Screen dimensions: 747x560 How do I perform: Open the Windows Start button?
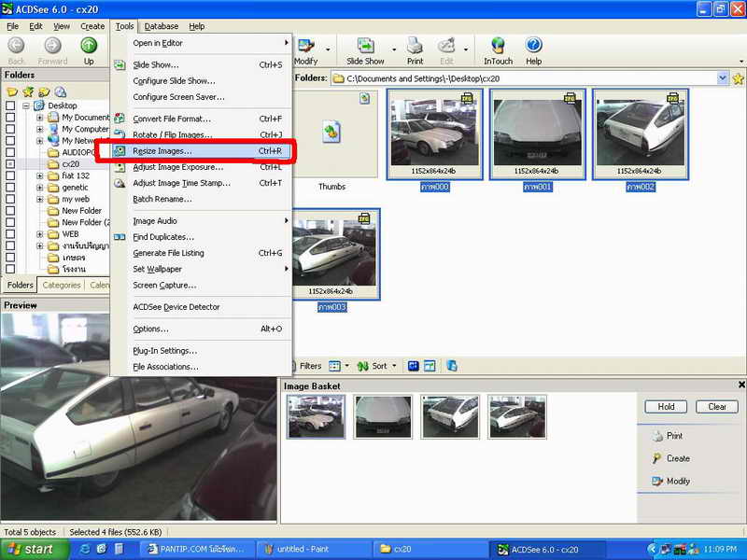(x=35, y=549)
